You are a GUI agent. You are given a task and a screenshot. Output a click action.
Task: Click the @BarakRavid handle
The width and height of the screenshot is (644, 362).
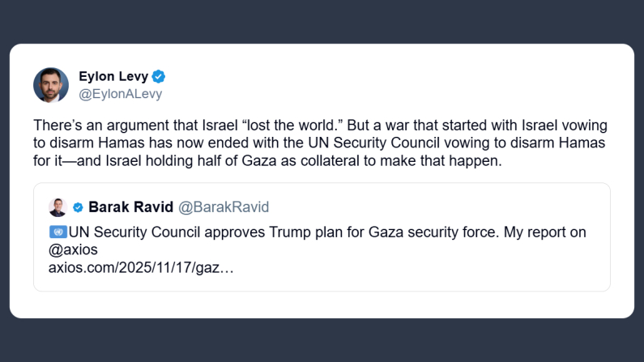223,207
